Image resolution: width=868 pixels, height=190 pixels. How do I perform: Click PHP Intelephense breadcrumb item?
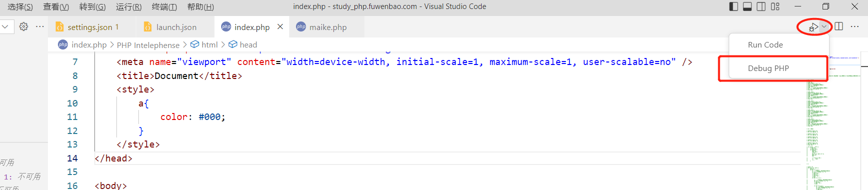148,45
